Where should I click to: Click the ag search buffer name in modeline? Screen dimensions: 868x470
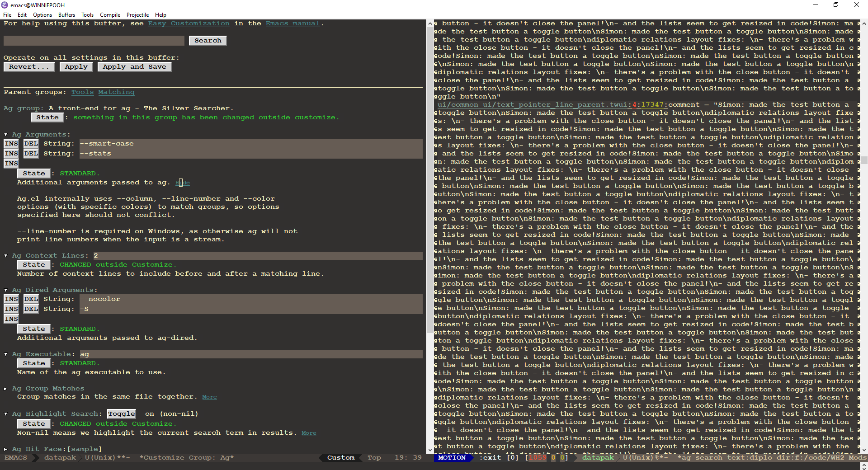(772, 458)
